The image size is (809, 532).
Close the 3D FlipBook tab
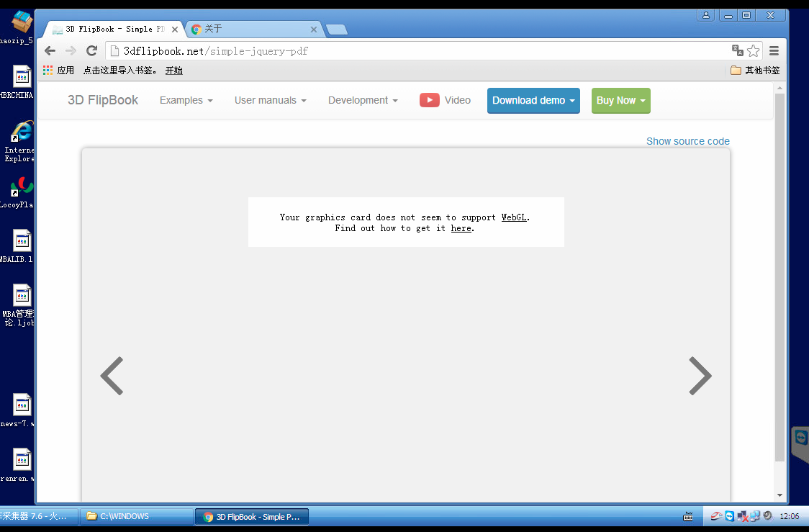point(175,30)
